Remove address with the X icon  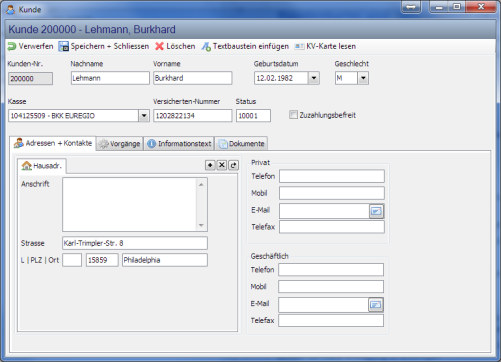(222, 165)
